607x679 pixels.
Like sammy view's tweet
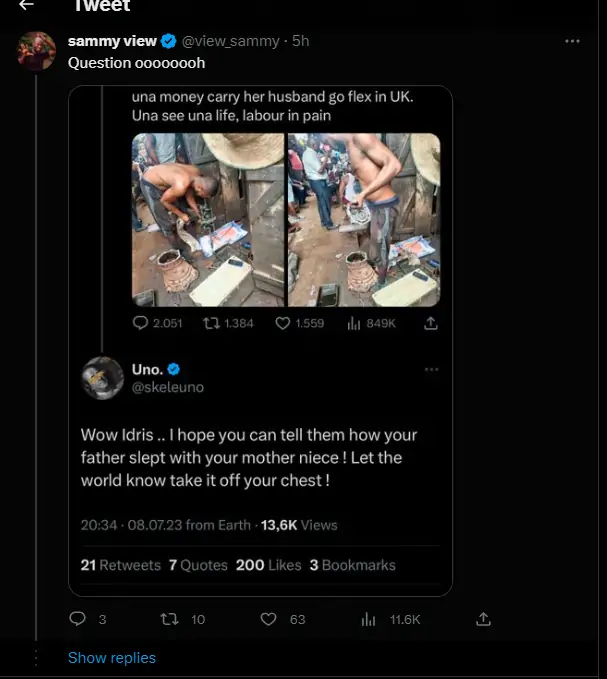coord(268,619)
